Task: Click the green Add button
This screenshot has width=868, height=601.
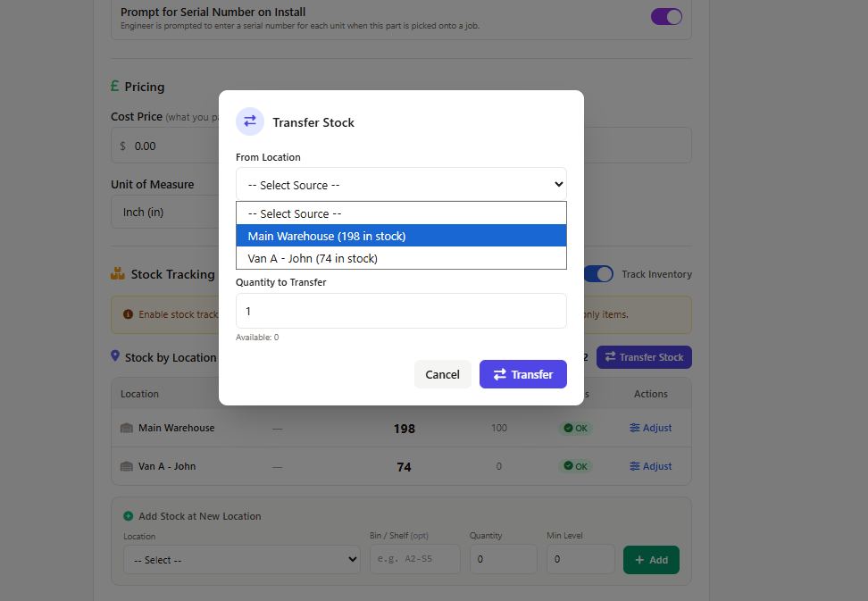Action: click(x=651, y=560)
